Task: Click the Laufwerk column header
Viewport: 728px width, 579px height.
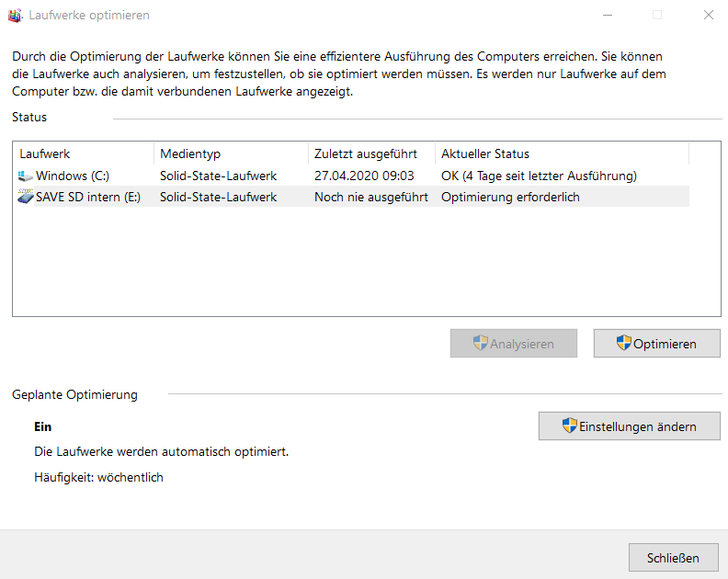Action: coord(84,153)
